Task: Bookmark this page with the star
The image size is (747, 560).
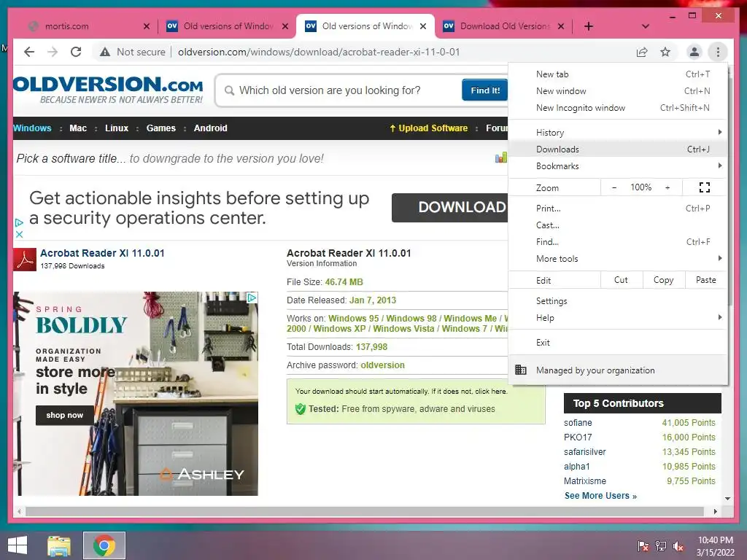Action: [665, 52]
